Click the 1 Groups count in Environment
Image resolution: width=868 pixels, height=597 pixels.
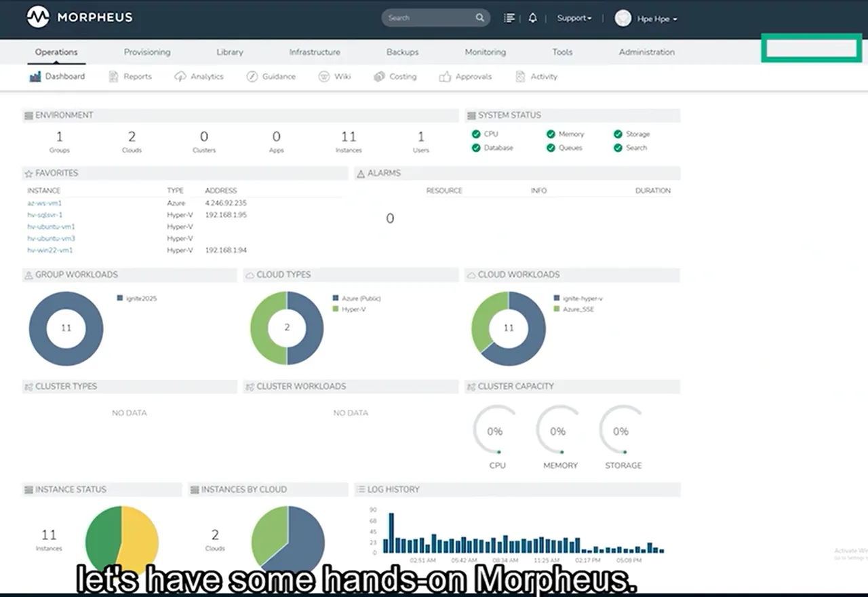tap(60, 137)
